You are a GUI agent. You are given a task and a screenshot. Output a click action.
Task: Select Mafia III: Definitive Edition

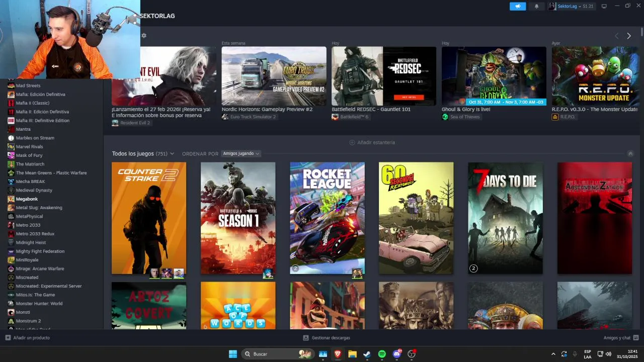(43, 121)
